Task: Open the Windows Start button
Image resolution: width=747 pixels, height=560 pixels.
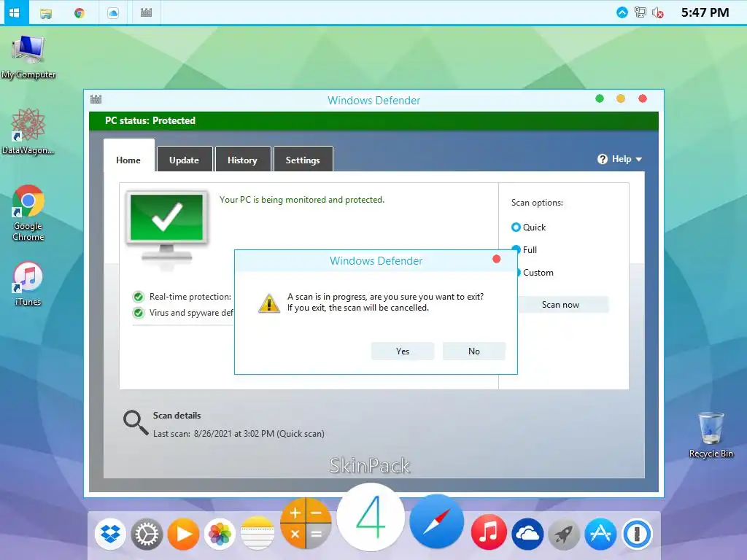Action: 15,12
